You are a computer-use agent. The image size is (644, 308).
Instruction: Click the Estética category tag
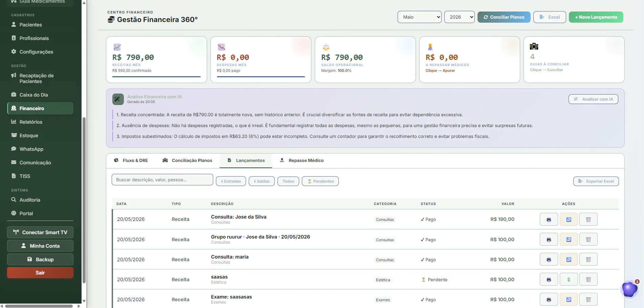383,280
